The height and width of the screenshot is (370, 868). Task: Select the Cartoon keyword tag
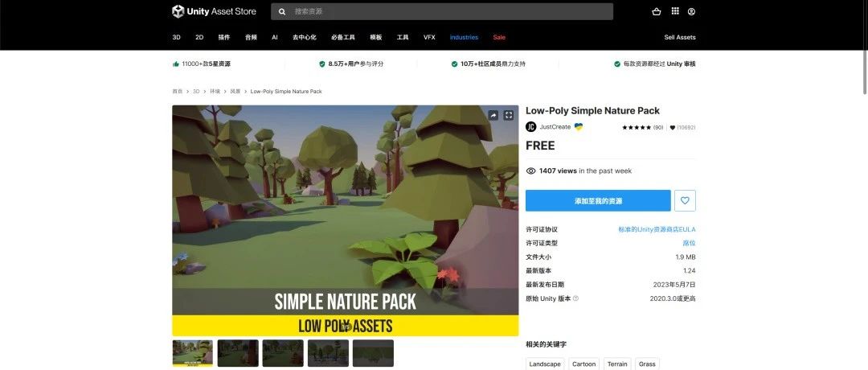click(x=584, y=364)
